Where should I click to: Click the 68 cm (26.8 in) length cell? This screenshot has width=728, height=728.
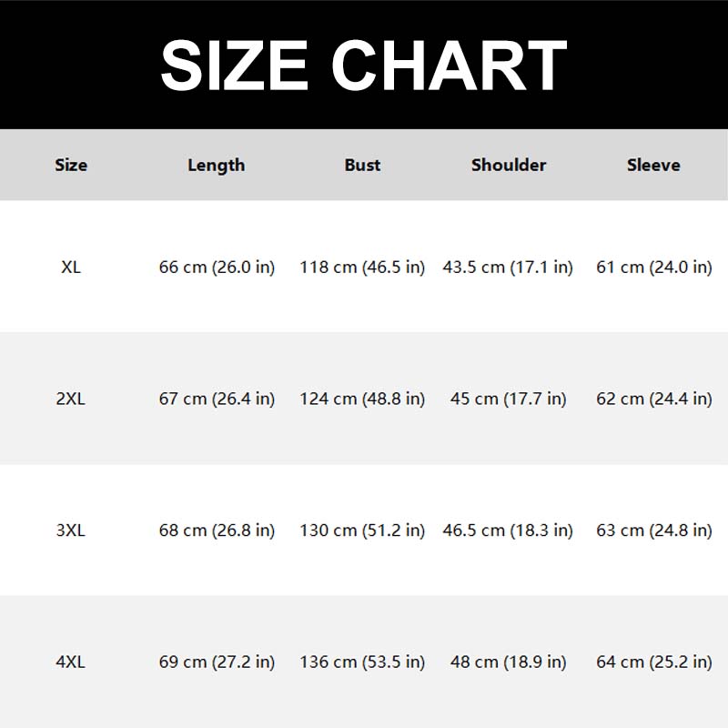pos(217,531)
